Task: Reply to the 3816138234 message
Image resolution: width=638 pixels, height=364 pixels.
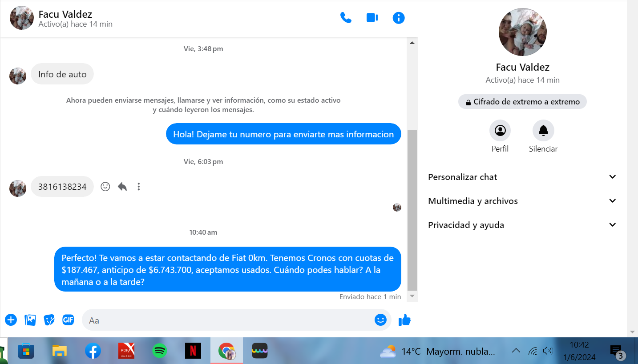Action: click(122, 187)
